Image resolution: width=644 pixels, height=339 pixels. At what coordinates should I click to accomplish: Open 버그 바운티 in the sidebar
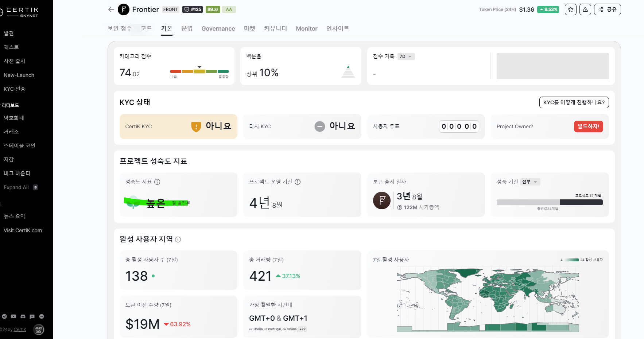tap(17, 173)
